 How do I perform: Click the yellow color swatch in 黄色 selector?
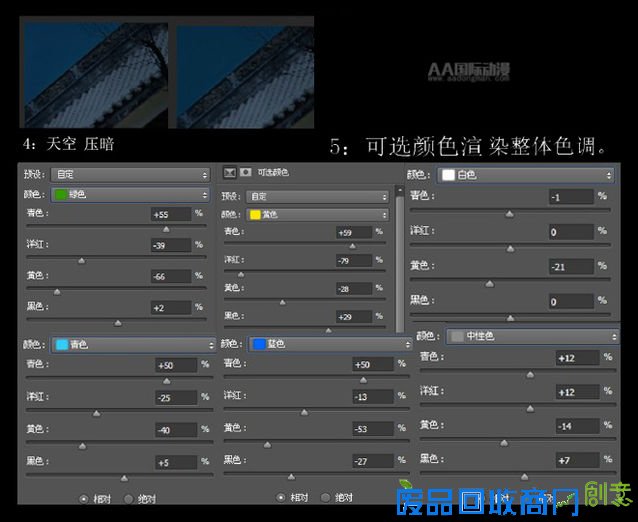(256, 214)
